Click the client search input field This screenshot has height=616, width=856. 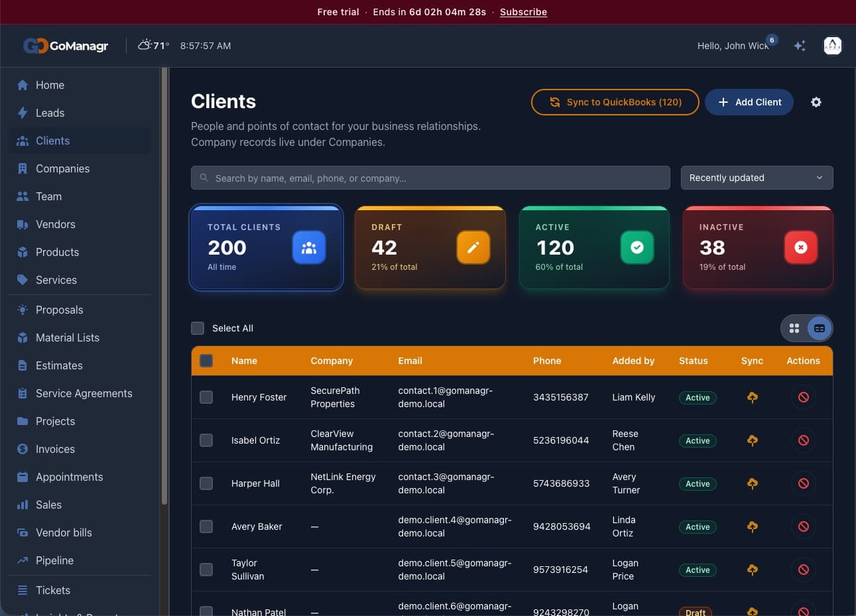click(430, 178)
